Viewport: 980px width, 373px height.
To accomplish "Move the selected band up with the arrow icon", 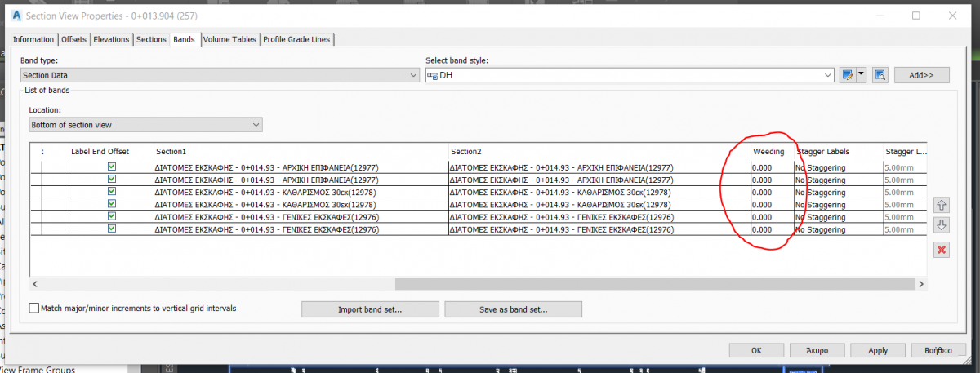I will pos(942,206).
